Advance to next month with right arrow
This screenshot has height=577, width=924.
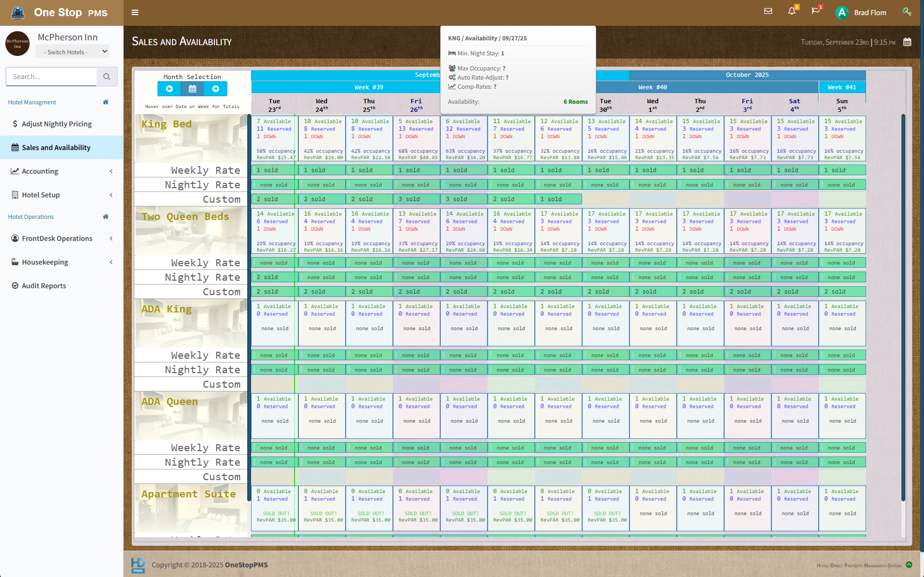[x=216, y=89]
